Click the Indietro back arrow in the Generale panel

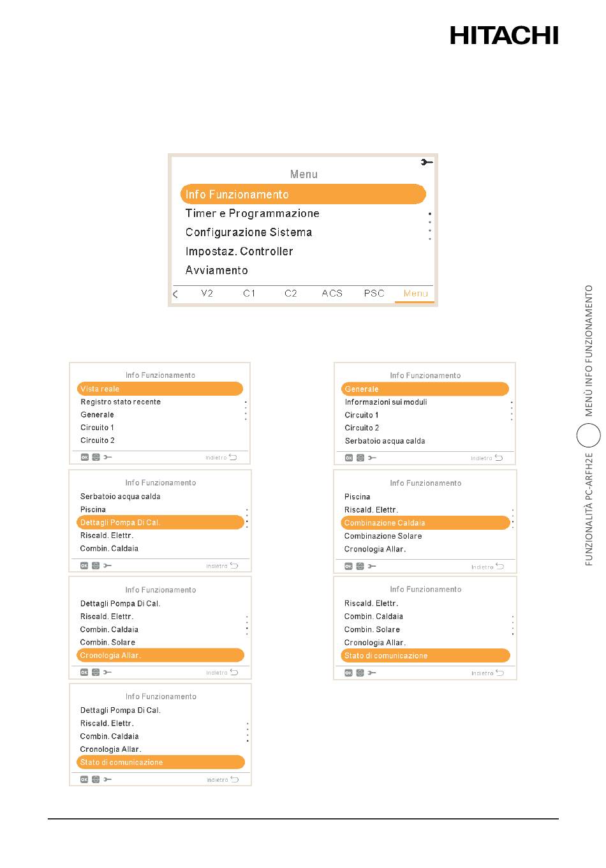tap(498, 458)
